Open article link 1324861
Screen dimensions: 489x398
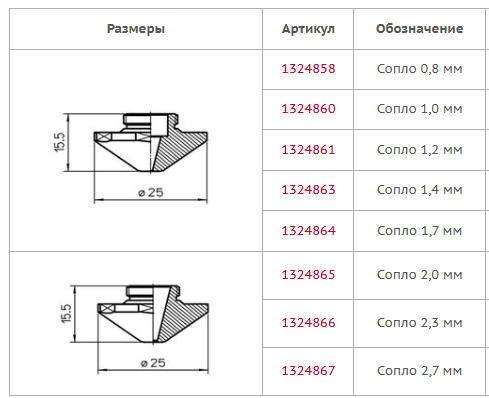pyautogui.click(x=308, y=150)
